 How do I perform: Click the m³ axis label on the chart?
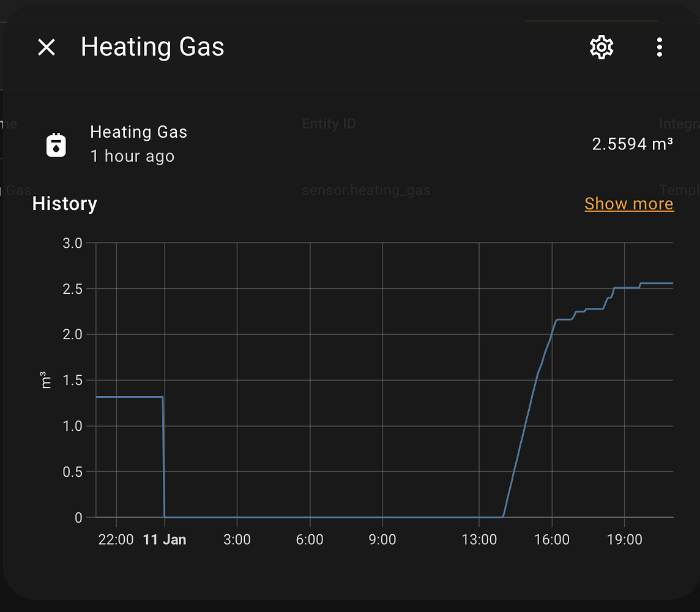coord(45,379)
